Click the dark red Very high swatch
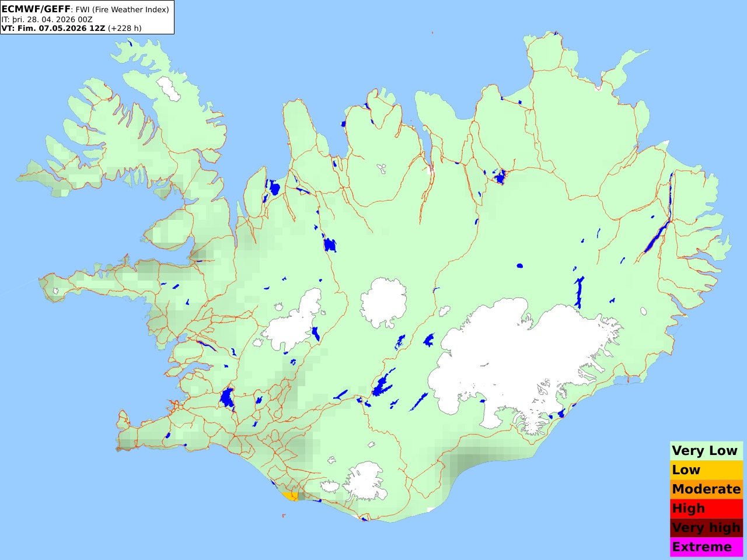Screen dimensions: 747x560 [706, 528]
